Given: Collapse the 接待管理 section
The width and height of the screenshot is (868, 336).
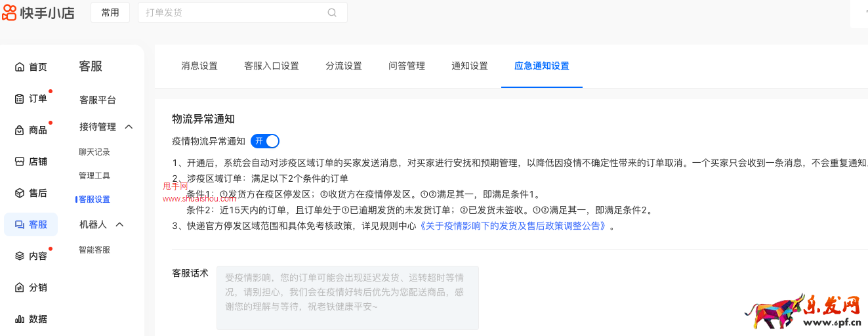Looking at the screenshot, I should pos(129,127).
